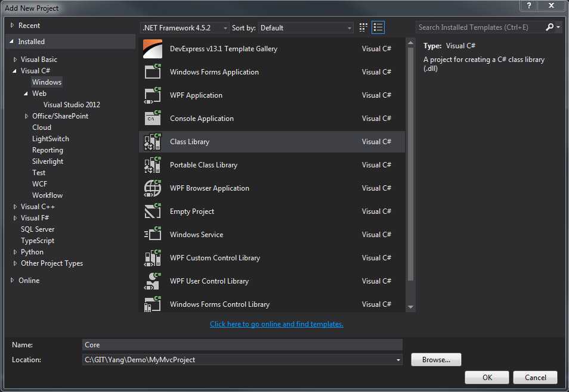The height and width of the screenshot is (392, 569).
Task: Click the Windows Service template icon
Action: 153,234
